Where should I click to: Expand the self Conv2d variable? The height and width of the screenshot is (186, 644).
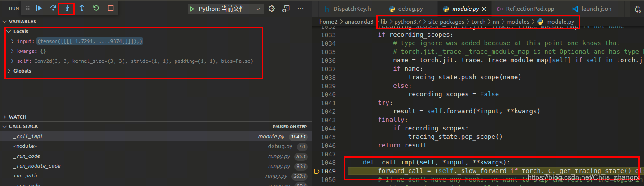point(13,61)
